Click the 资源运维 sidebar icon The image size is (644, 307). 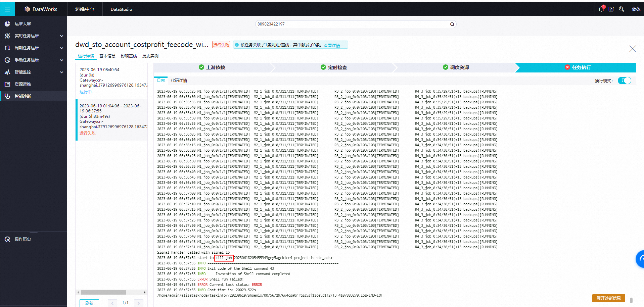point(7,84)
